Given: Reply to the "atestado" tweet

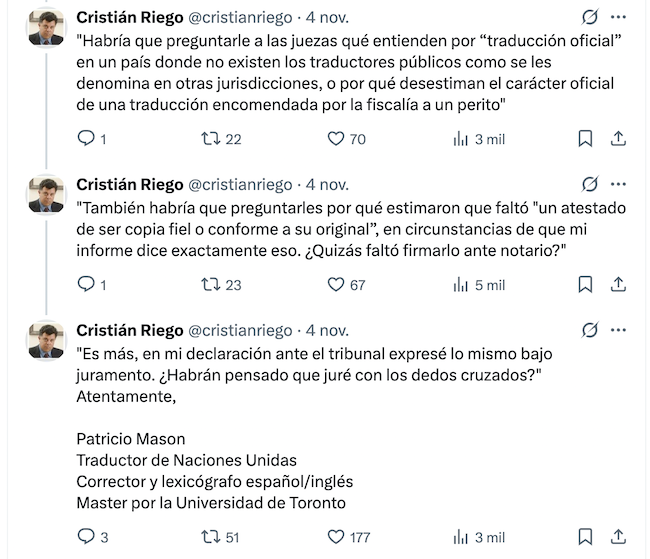Looking at the screenshot, I should [x=86, y=285].
